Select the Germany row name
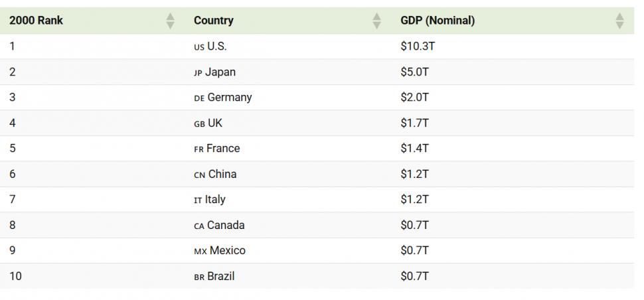This screenshot has width=644, height=300. click(x=230, y=98)
